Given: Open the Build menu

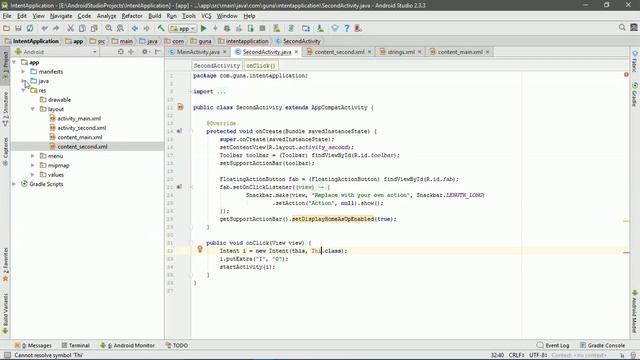Looking at the screenshot, I should (x=154, y=16).
